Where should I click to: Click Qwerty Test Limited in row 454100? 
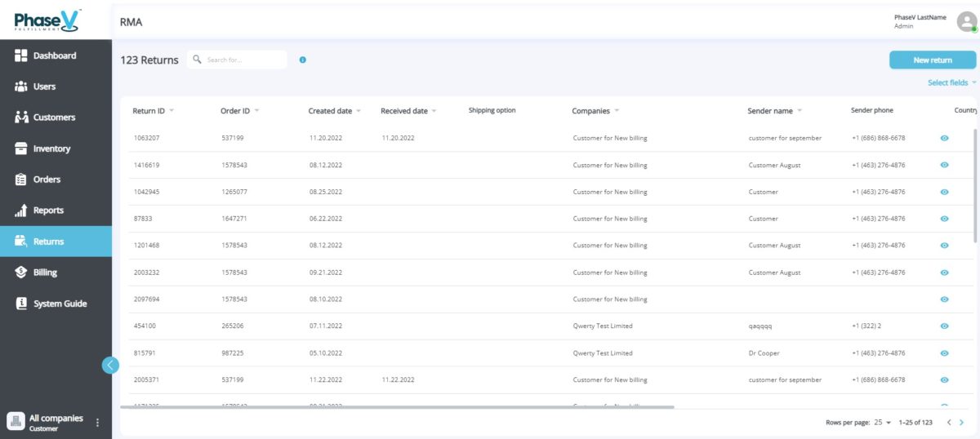603,326
